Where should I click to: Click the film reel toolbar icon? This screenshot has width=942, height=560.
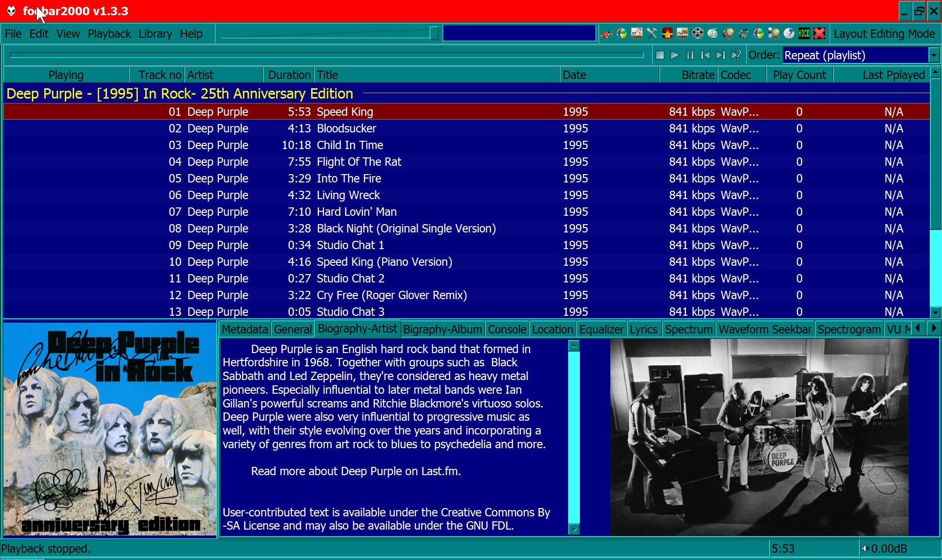(x=698, y=33)
